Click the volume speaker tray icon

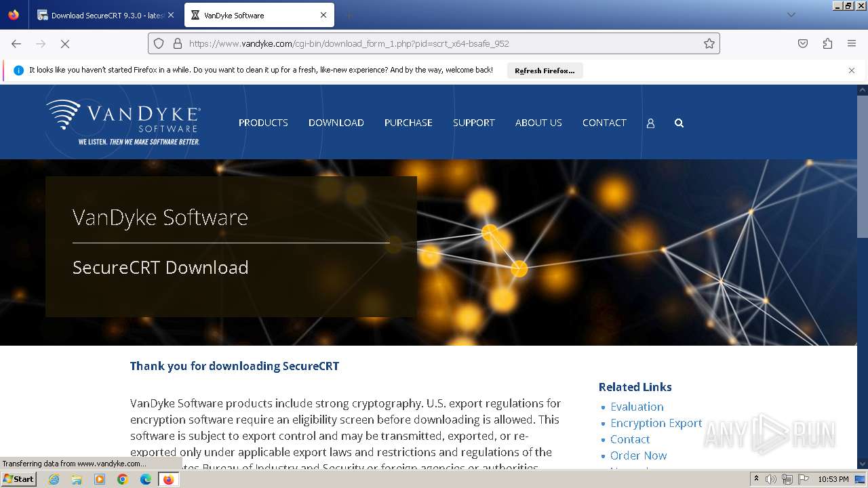click(x=771, y=479)
